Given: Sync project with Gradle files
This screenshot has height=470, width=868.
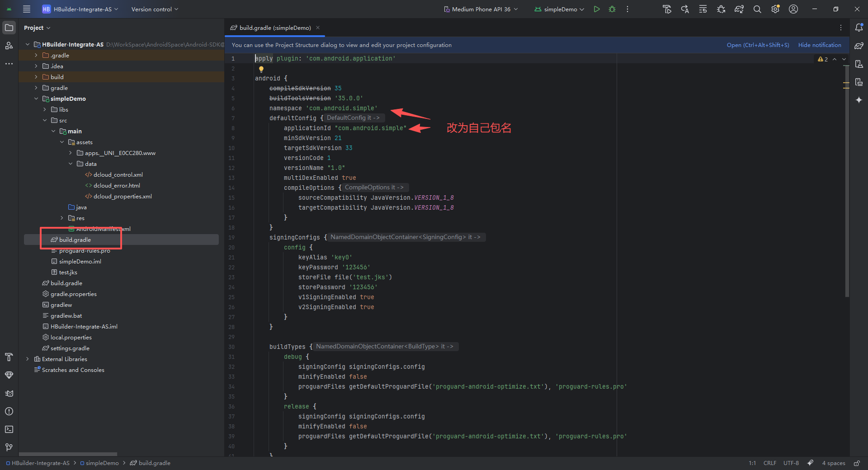Looking at the screenshot, I should (x=739, y=9).
